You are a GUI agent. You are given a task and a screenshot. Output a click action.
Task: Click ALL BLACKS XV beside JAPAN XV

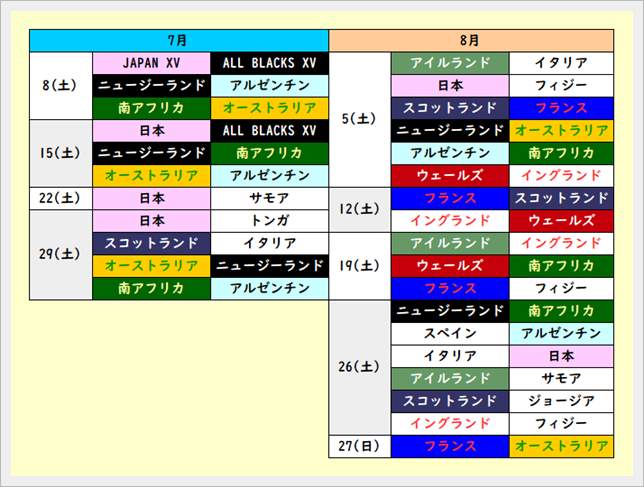(x=269, y=63)
